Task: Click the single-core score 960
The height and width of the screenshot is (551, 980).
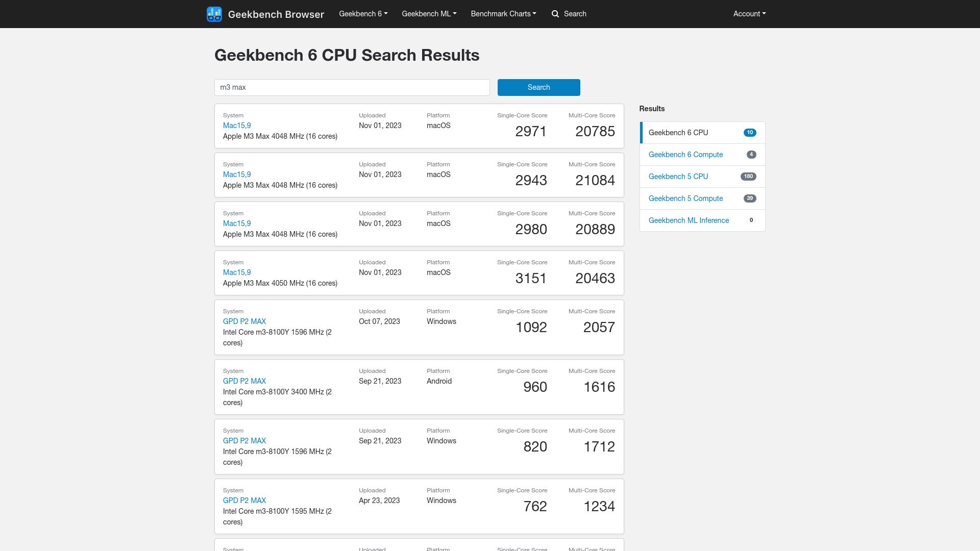Action: point(535,387)
